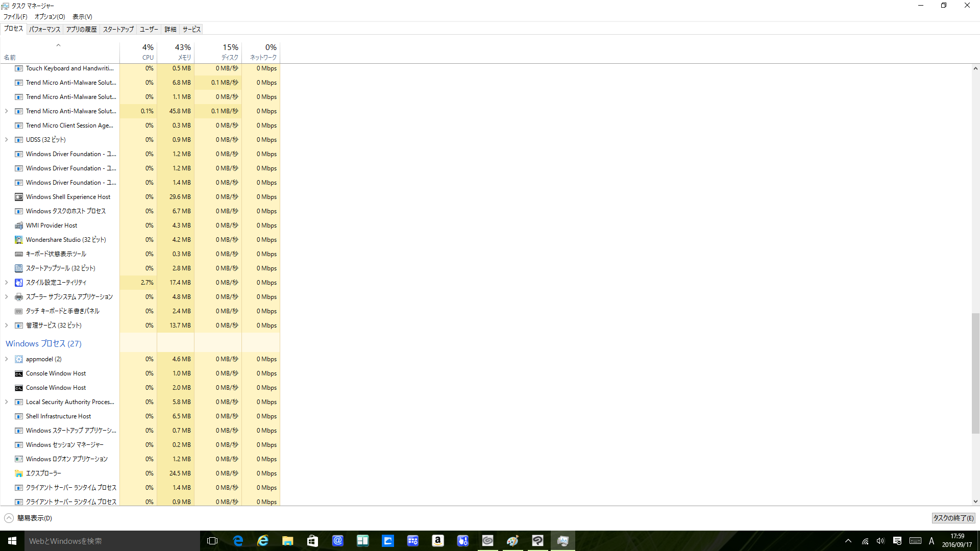This screenshot has height=551, width=980.
Task: Click the scroll down arrow of the process list
Action: point(975,502)
